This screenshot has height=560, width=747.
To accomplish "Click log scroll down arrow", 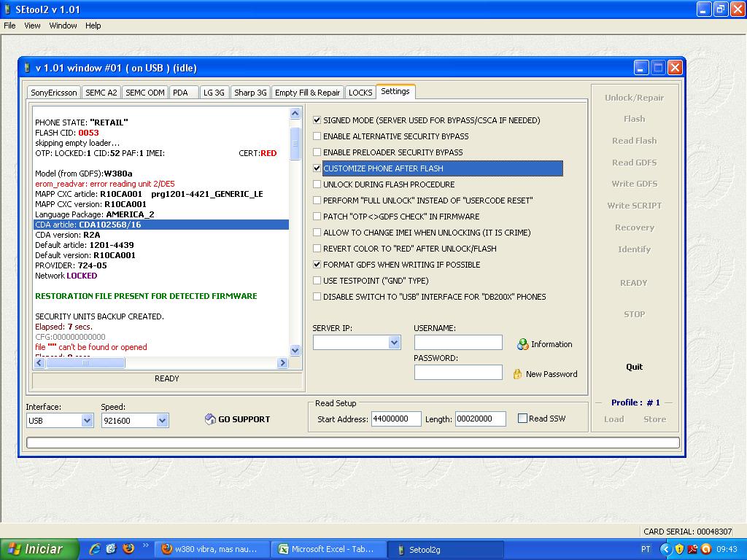I will point(295,351).
